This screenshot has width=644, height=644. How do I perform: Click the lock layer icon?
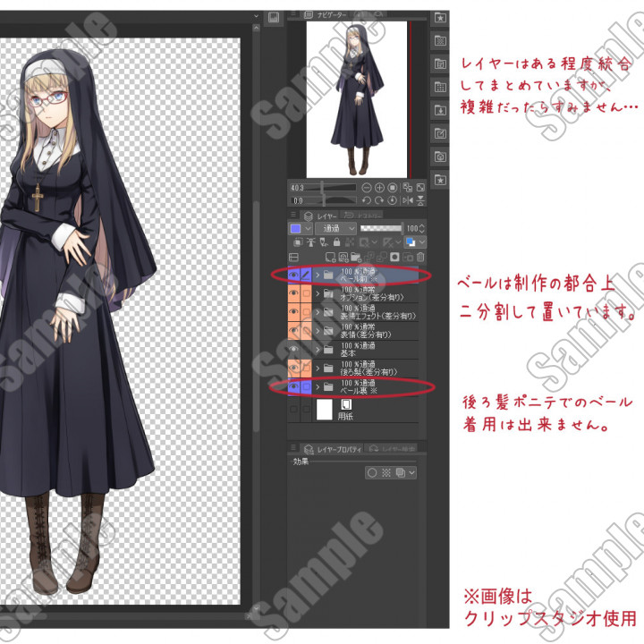tap(335, 242)
